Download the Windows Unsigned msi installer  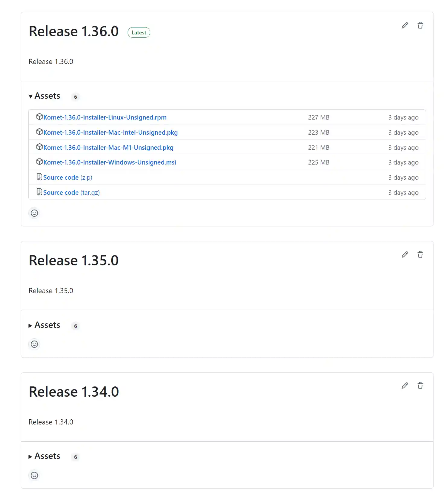point(110,162)
